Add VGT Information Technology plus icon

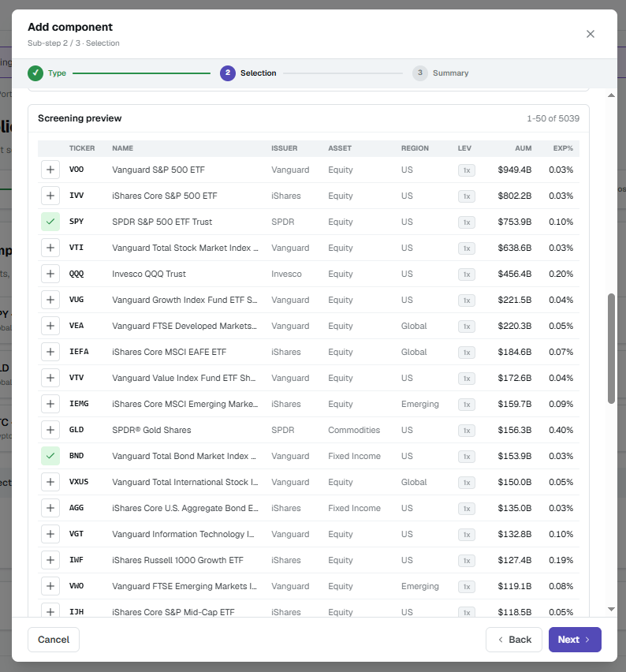tap(50, 534)
